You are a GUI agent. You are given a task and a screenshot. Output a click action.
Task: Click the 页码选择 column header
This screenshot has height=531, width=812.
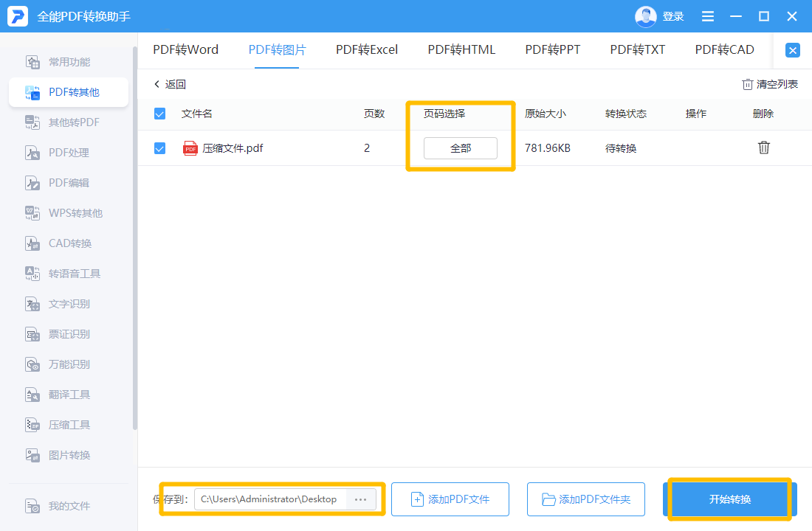(x=444, y=114)
